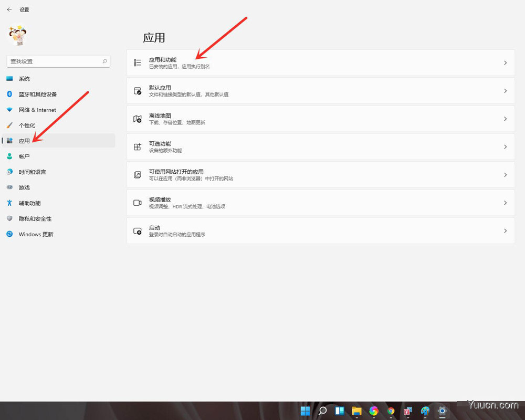Open 辅助功能 settings
The image size is (525, 420).
59,203
